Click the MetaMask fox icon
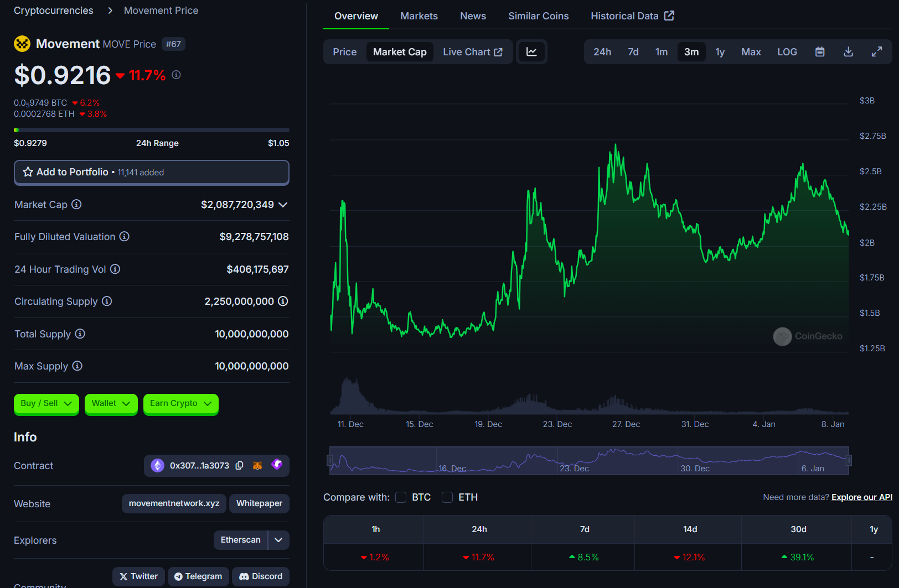 tap(257, 466)
